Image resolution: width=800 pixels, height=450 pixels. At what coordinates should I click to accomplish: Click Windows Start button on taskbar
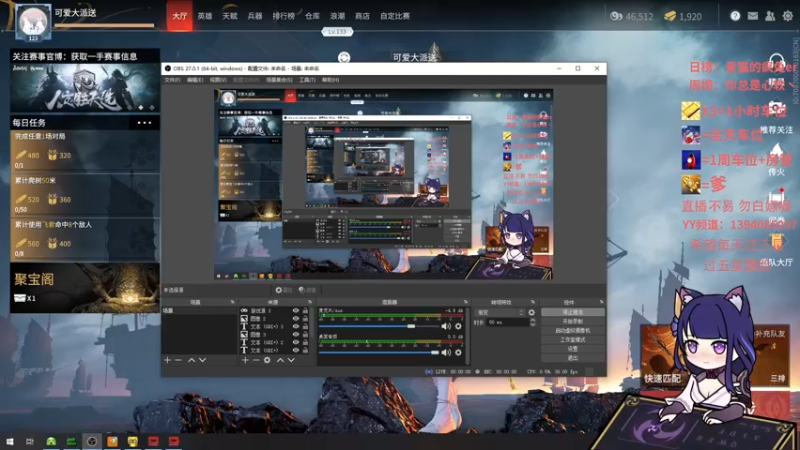click(10, 441)
